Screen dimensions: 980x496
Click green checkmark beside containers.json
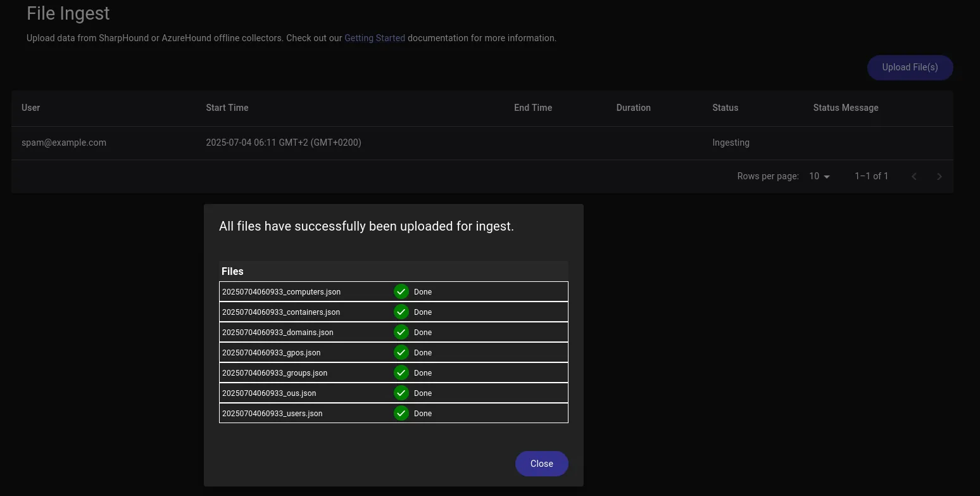tap(401, 312)
